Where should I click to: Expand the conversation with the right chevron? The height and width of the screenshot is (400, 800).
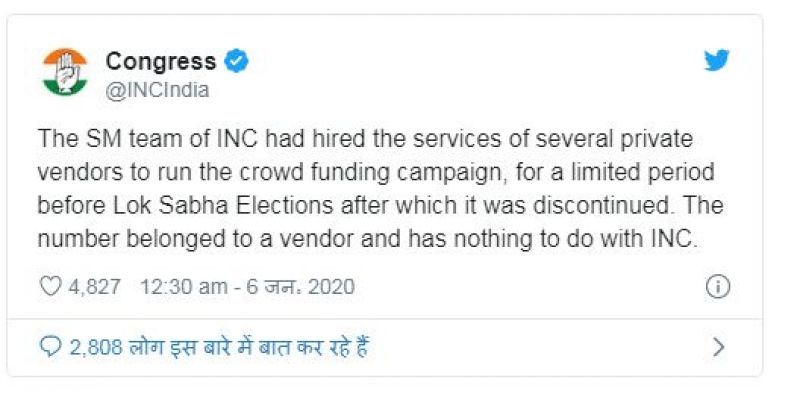pyautogui.click(x=718, y=347)
